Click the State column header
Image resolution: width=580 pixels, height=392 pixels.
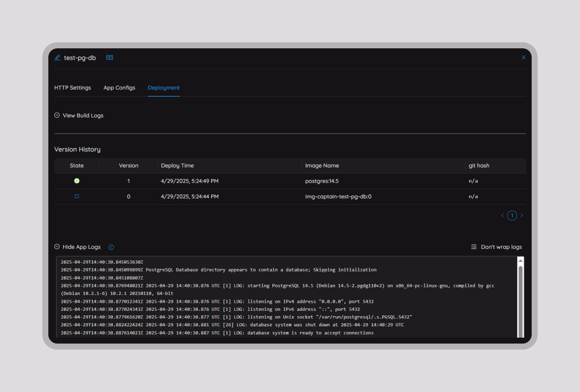pos(77,165)
